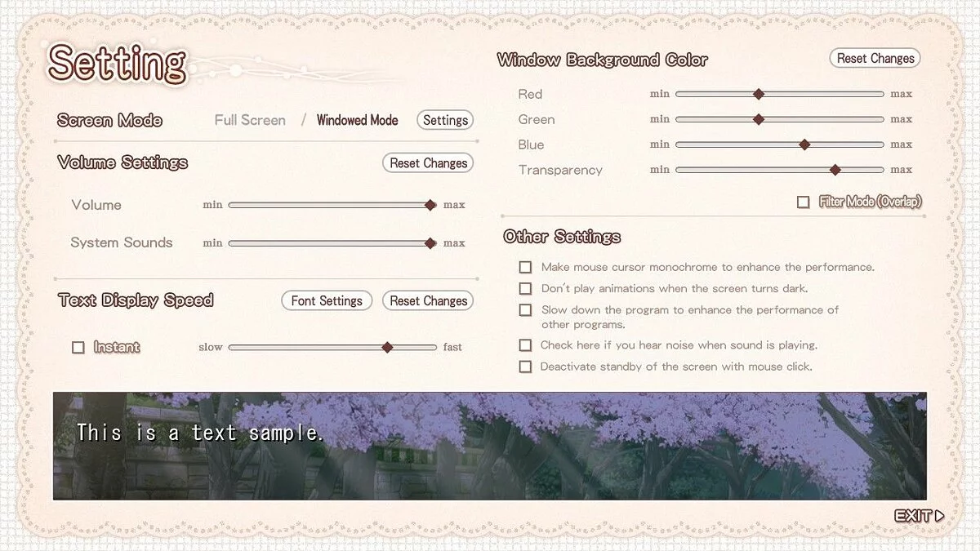
Task: Click the Green color slider handle
Action: point(758,119)
